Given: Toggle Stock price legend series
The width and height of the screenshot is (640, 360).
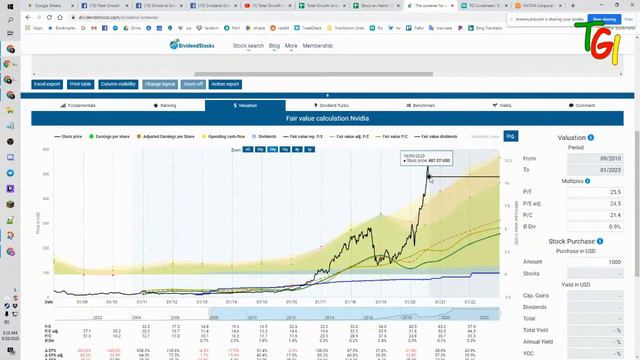Looking at the screenshot, I should pyautogui.click(x=68, y=136).
